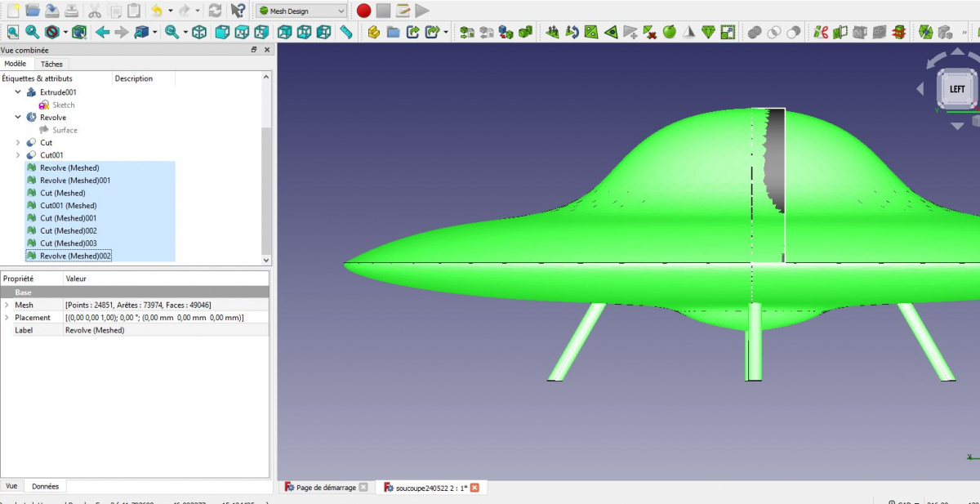Open the Page de démarrage tab
The height and width of the screenshot is (504, 980).
326,488
